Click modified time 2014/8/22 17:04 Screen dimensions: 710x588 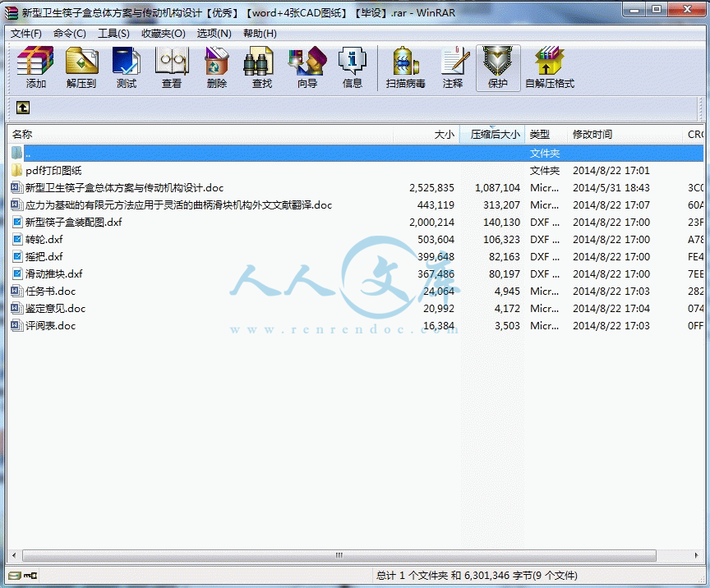(x=611, y=308)
